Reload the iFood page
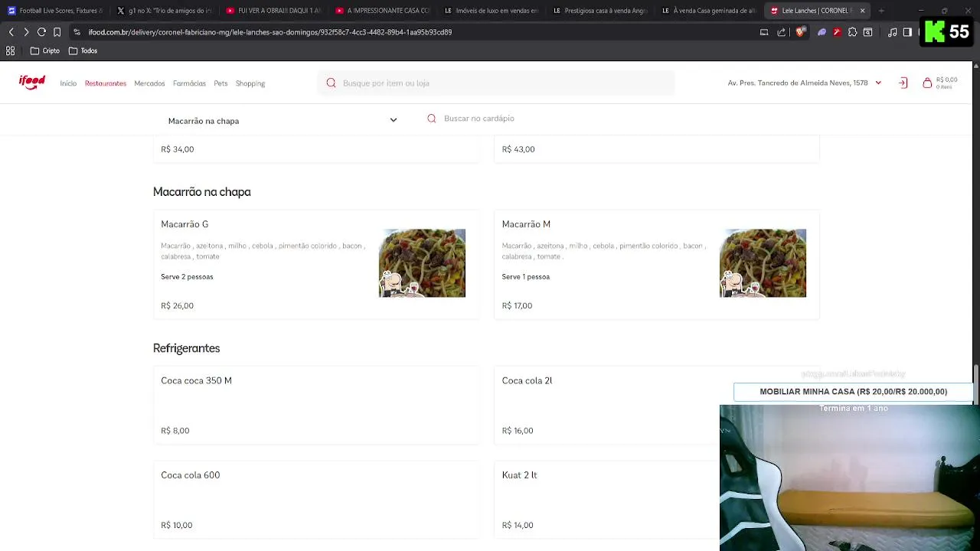 [x=41, y=32]
